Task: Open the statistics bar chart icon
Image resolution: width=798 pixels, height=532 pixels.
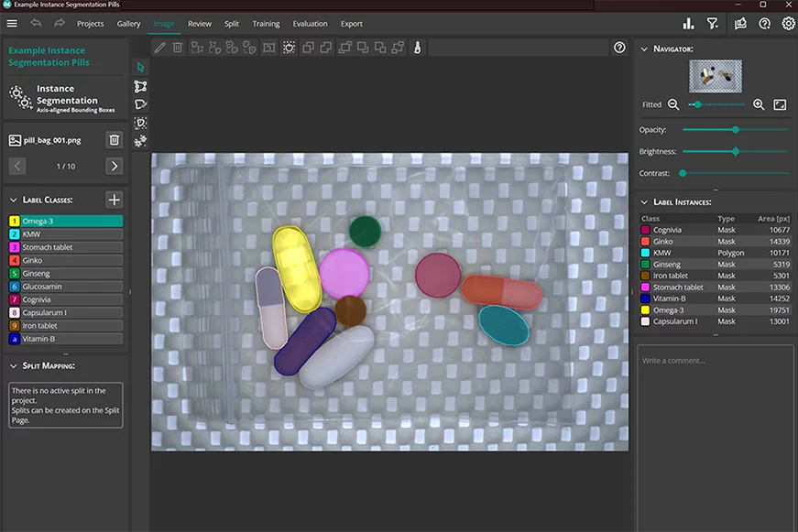Action: (688, 24)
